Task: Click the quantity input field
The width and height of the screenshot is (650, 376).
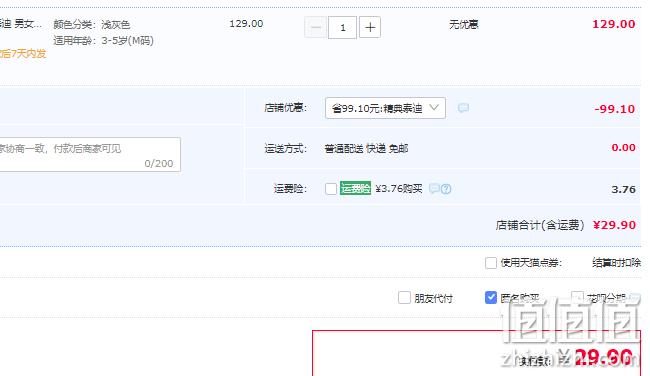Action: point(342,28)
